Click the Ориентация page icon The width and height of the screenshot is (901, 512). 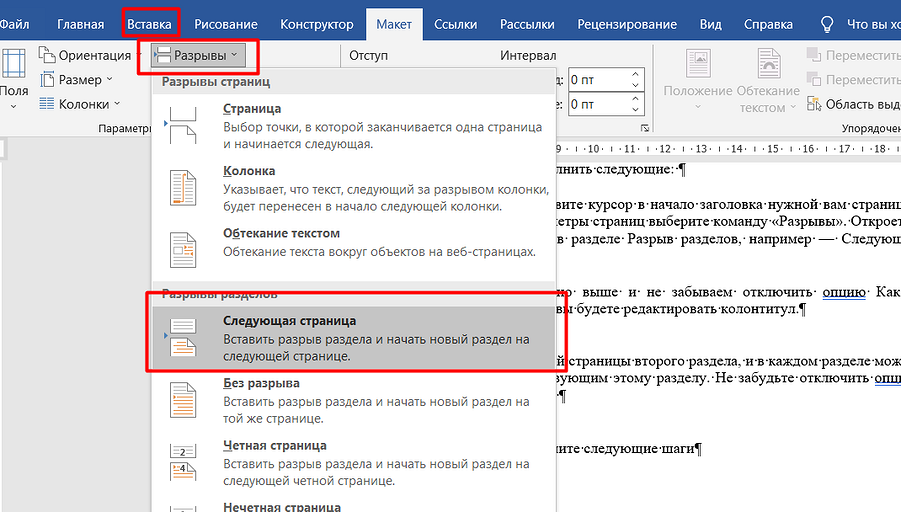pyautogui.click(x=47, y=55)
